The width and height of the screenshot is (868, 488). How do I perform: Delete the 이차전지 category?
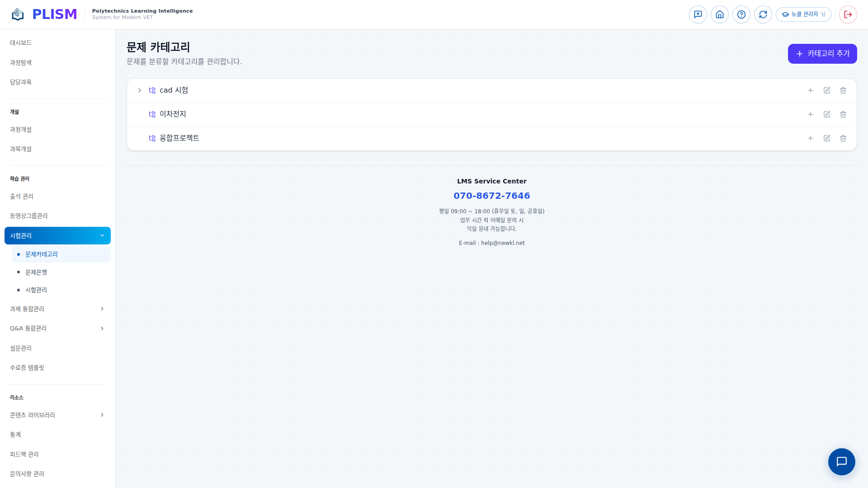(843, 114)
